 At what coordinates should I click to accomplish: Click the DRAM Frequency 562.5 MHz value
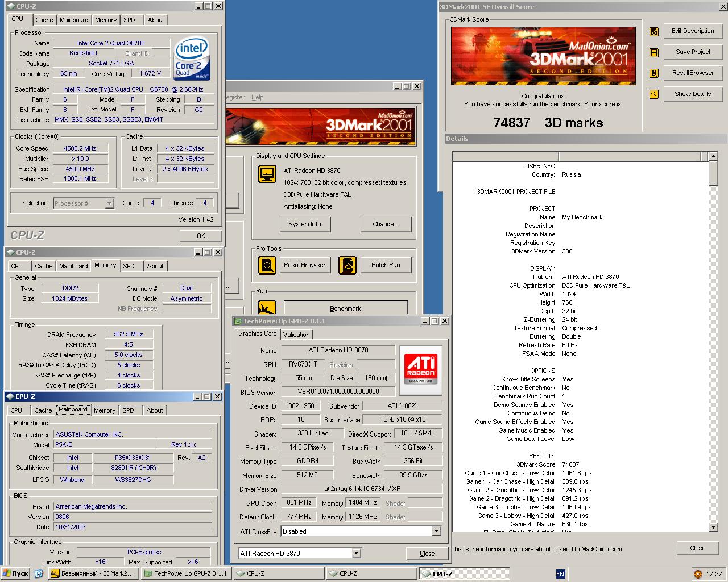point(129,335)
